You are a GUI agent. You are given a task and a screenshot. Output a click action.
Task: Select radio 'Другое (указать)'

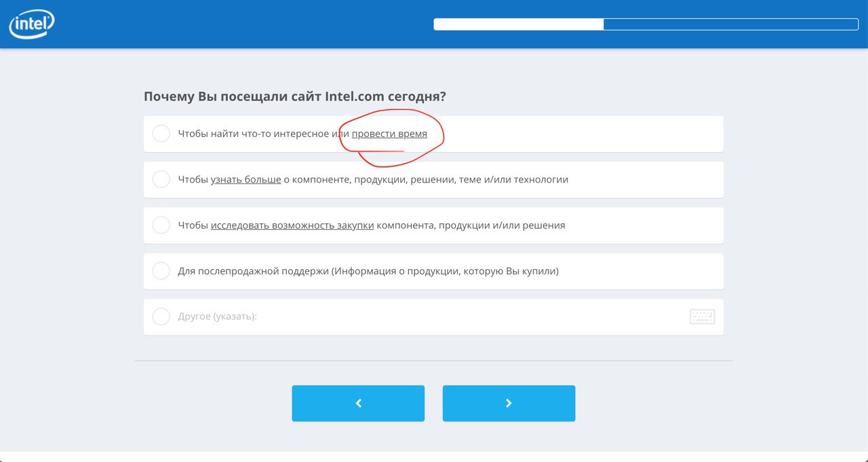point(161,317)
